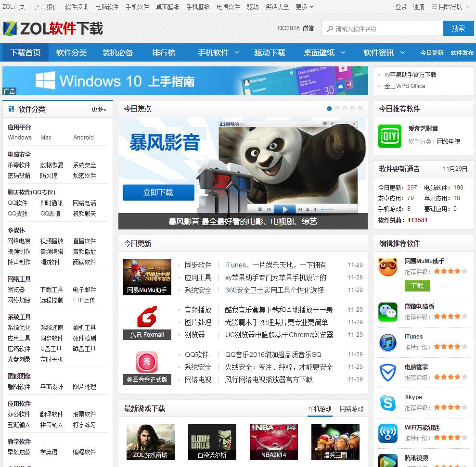Open the 杀毒软件 category
The width and height of the screenshot is (476, 467).
tap(19, 165)
